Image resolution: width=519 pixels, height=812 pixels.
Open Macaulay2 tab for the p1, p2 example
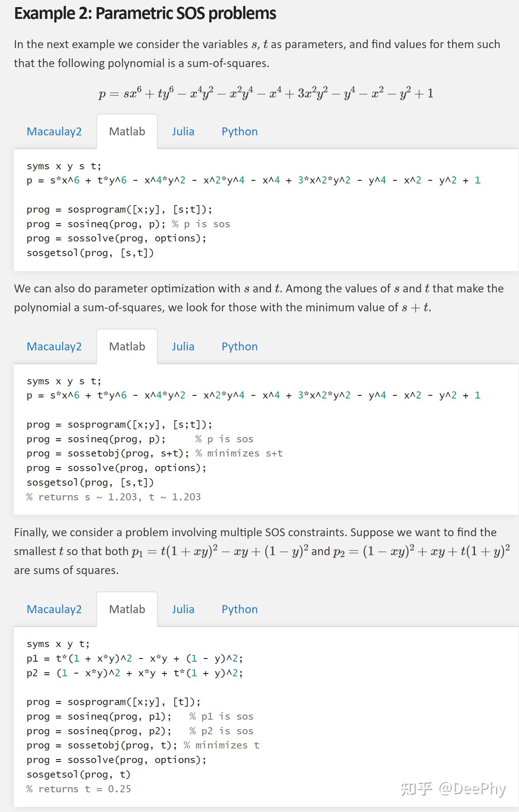(54, 609)
